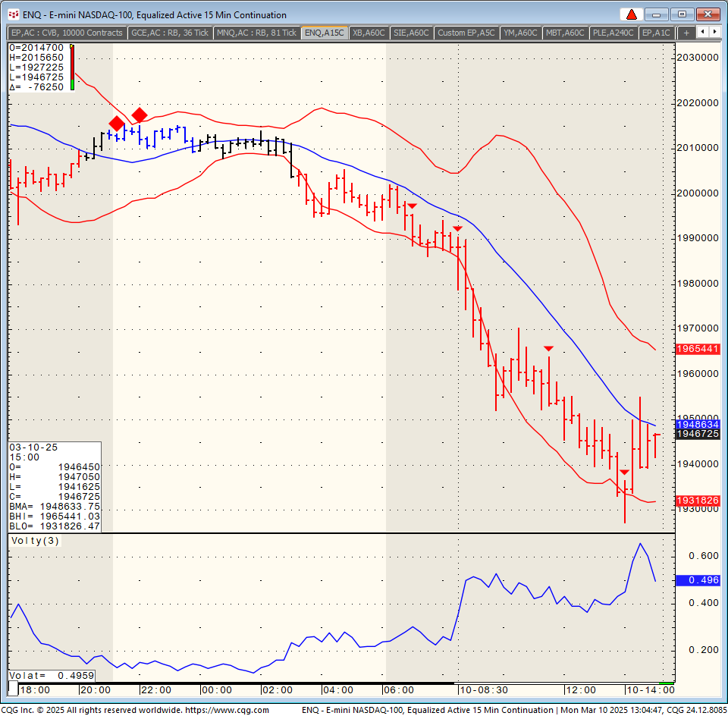The height and width of the screenshot is (716, 728).
Task: Click the black 1946725 last price label
Action: click(698, 434)
